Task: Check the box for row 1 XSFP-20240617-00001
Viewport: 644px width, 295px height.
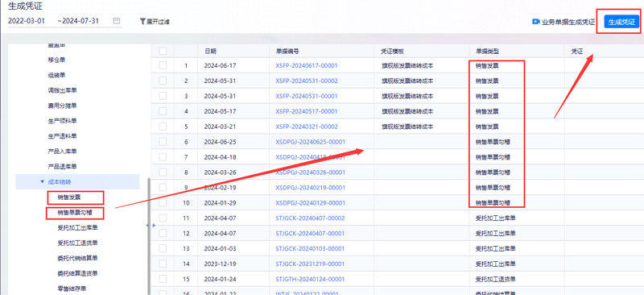Action: [163, 65]
